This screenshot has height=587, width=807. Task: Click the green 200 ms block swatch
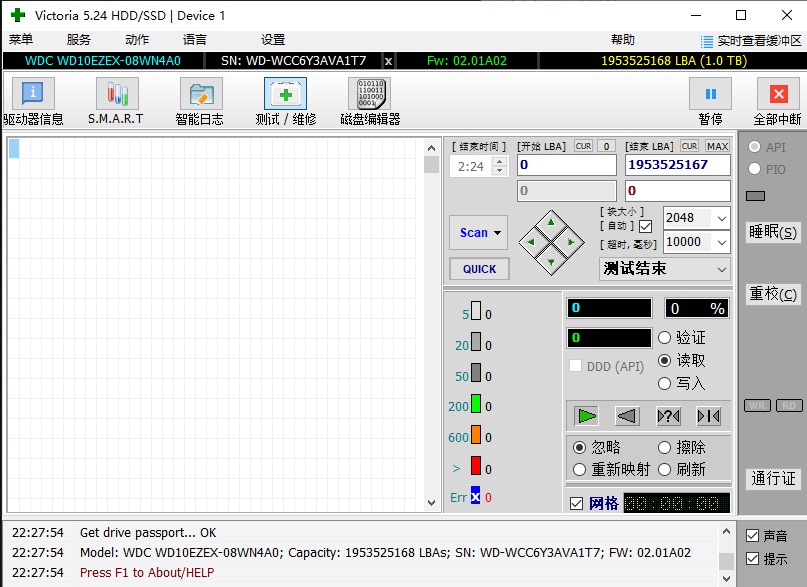[476, 405]
